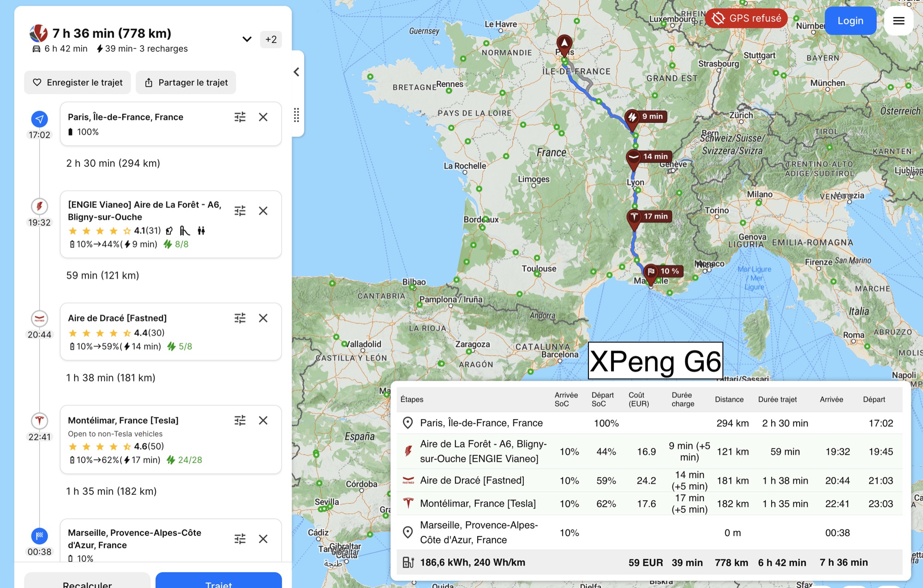Open settings sliders for Marseille destination

click(240, 539)
